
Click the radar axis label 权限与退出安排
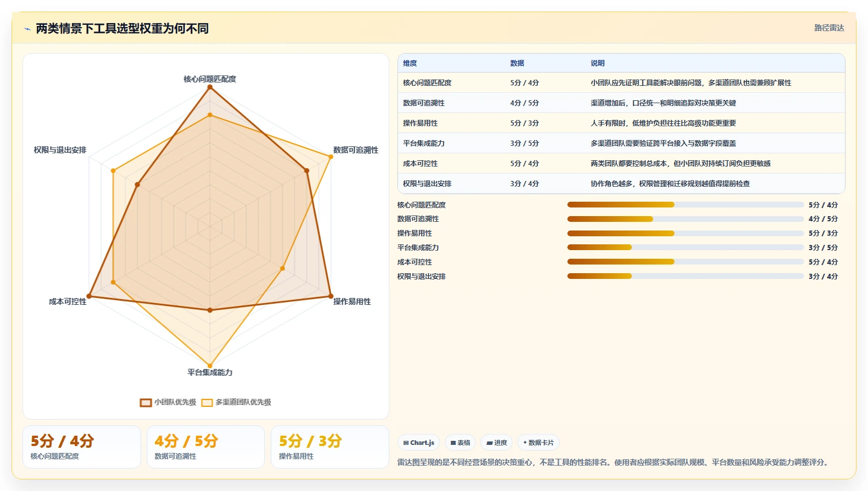click(60, 150)
